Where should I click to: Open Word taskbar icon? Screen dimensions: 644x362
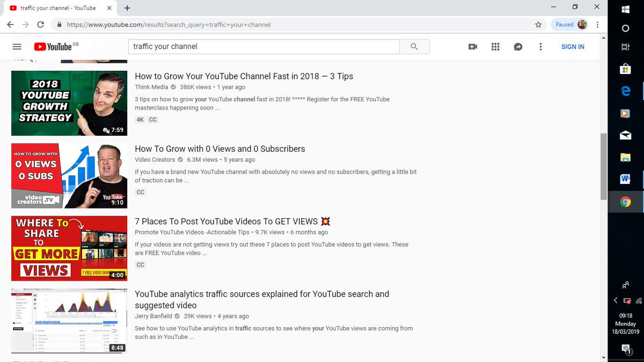625,180
